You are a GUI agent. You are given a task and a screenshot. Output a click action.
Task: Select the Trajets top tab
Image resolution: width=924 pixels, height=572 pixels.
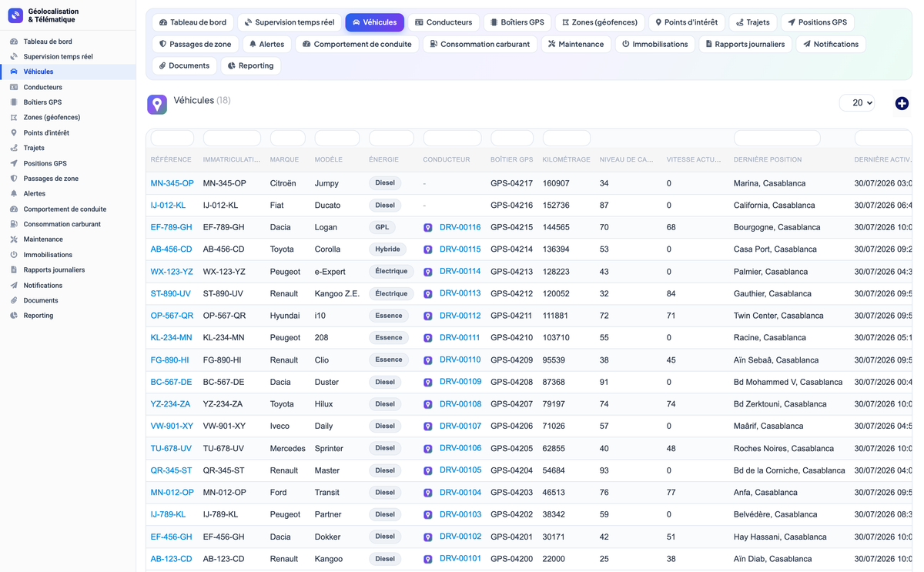[x=753, y=22]
